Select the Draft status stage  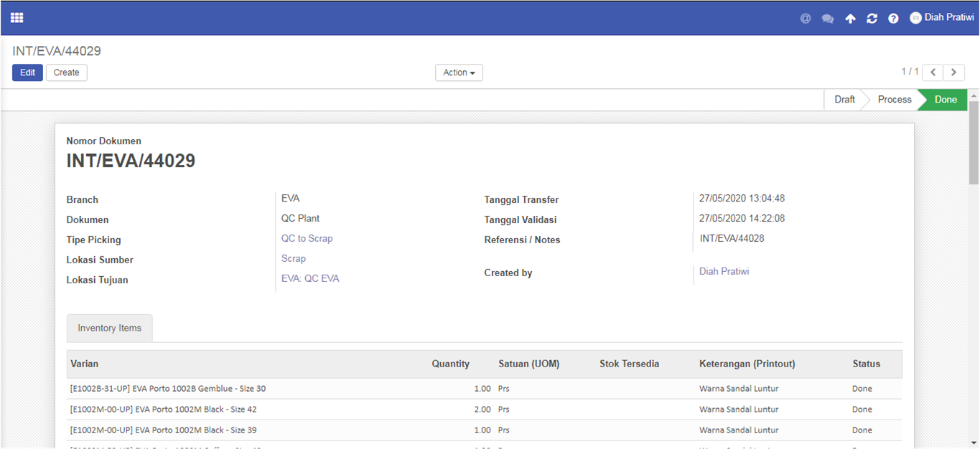tap(844, 100)
